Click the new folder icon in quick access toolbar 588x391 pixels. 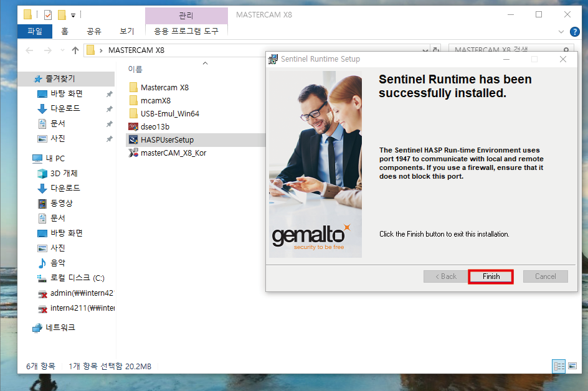click(x=62, y=15)
